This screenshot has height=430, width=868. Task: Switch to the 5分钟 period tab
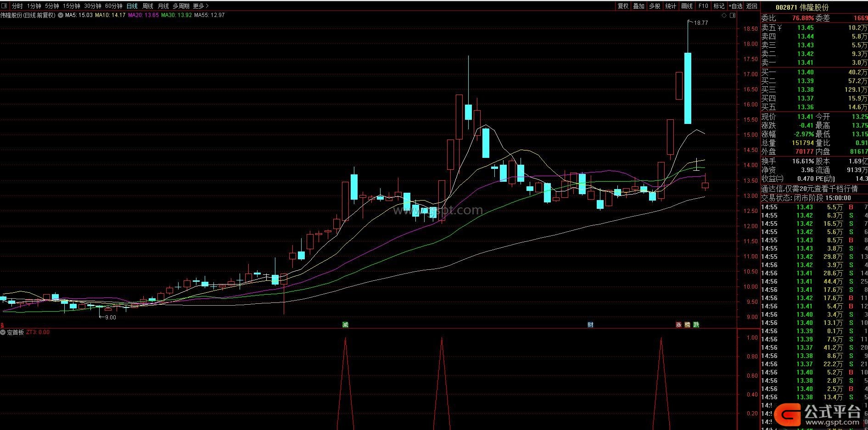coord(52,6)
